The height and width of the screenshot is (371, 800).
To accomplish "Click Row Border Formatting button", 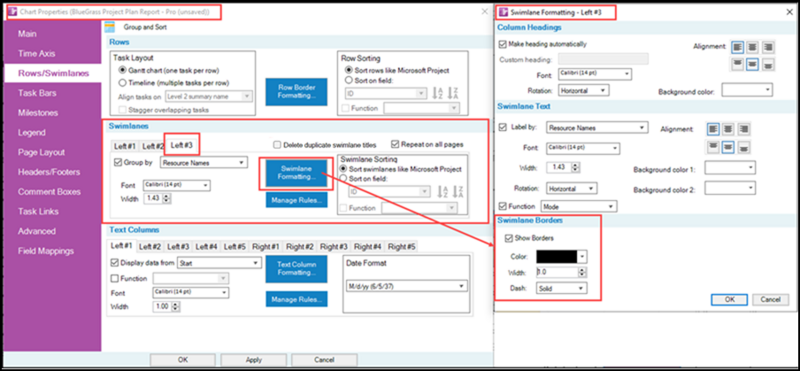I will [296, 92].
